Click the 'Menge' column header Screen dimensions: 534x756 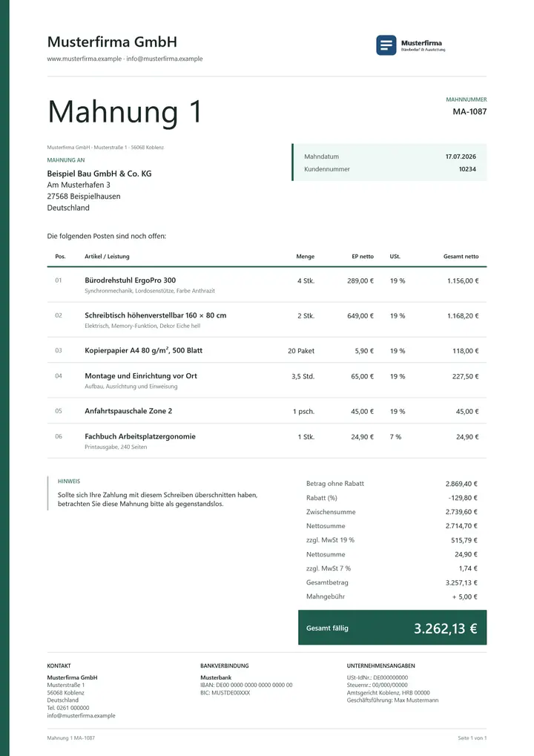point(305,257)
